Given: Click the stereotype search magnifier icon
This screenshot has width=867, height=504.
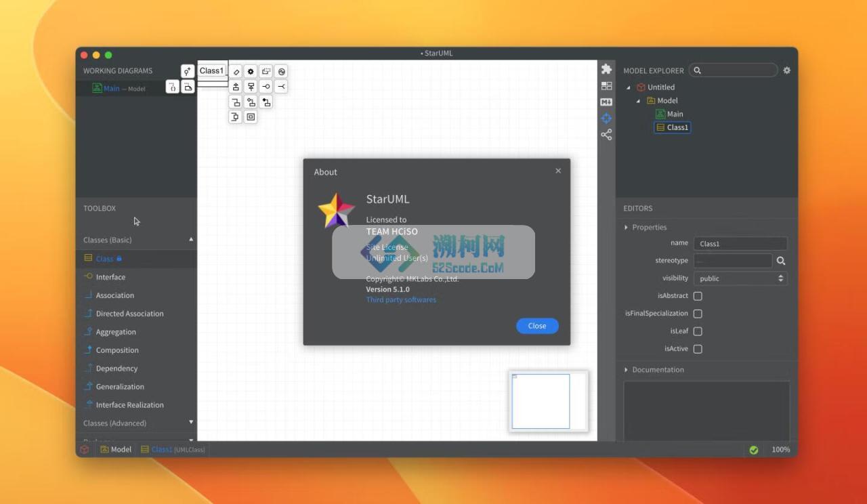Looking at the screenshot, I should click(x=781, y=261).
